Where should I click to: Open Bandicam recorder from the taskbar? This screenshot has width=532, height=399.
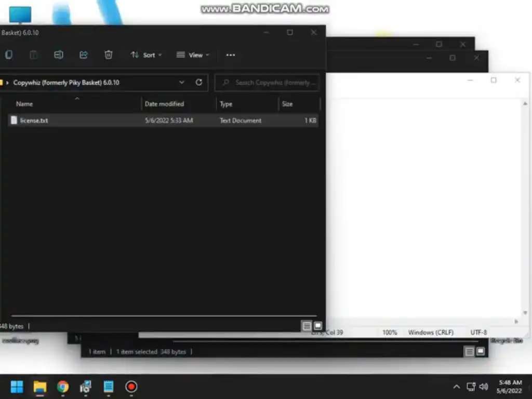point(131,387)
